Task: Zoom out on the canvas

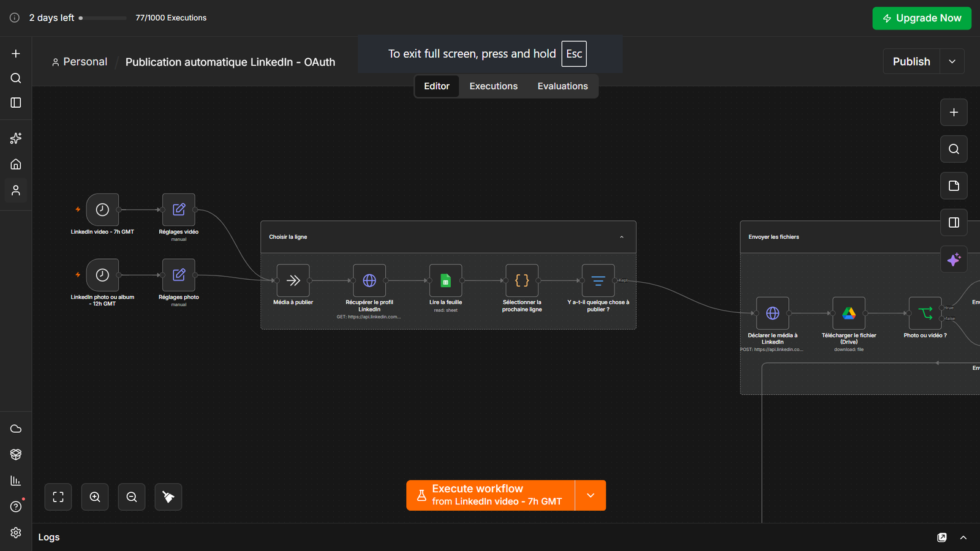Action: [132, 497]
